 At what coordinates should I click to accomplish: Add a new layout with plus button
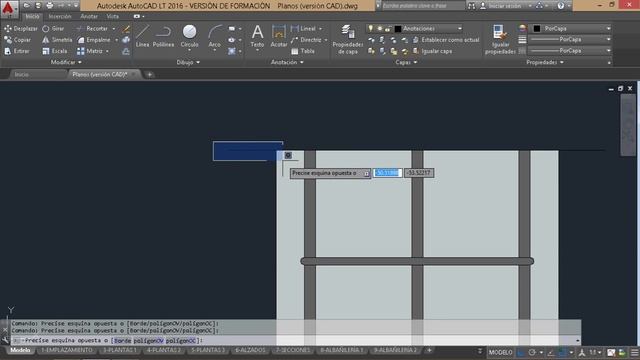[429, 350]
